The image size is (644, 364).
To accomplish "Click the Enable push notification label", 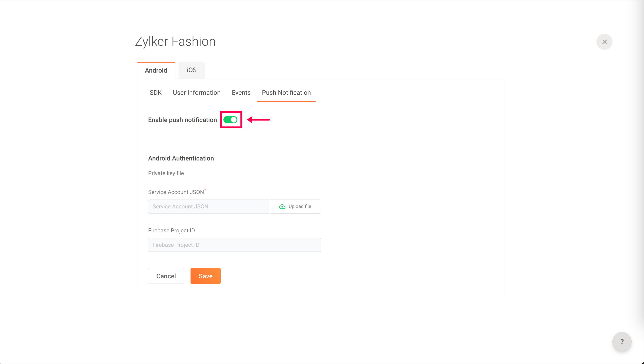I will [183, 120].
